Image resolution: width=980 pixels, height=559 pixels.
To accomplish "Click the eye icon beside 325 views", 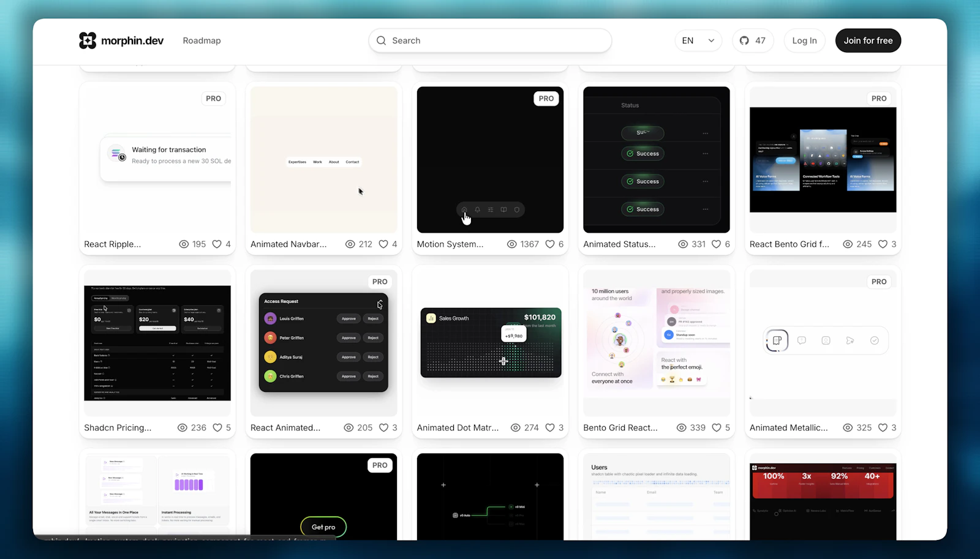I will pos(848,428).
